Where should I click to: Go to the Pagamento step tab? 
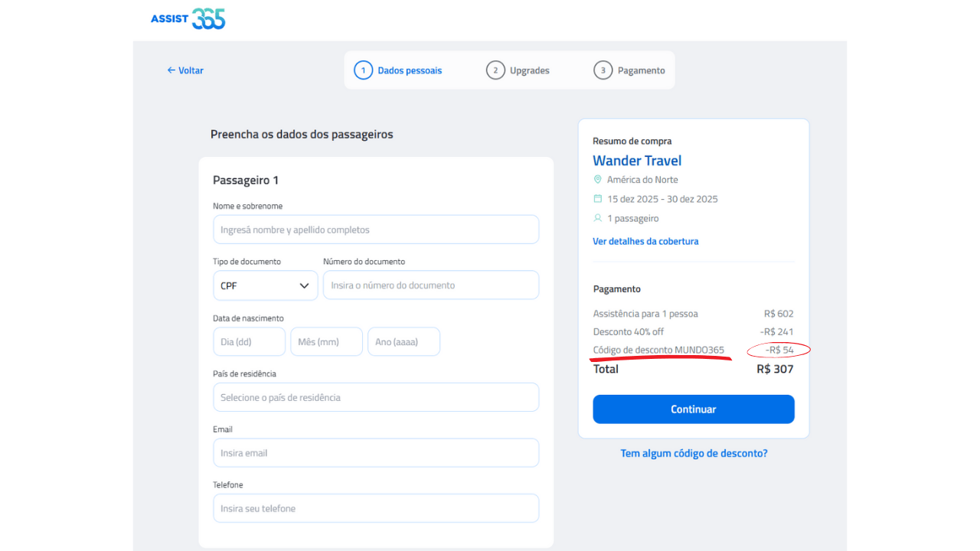click(x=641, y=70)
